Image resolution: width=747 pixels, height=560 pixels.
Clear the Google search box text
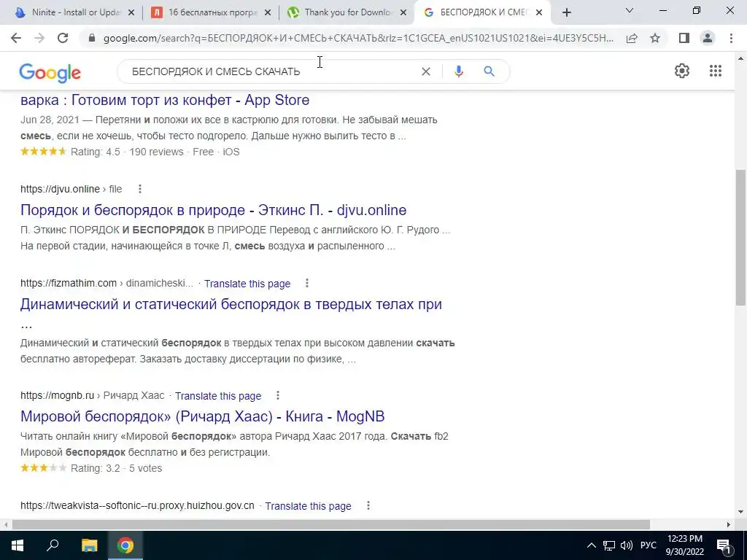[426, 71]
